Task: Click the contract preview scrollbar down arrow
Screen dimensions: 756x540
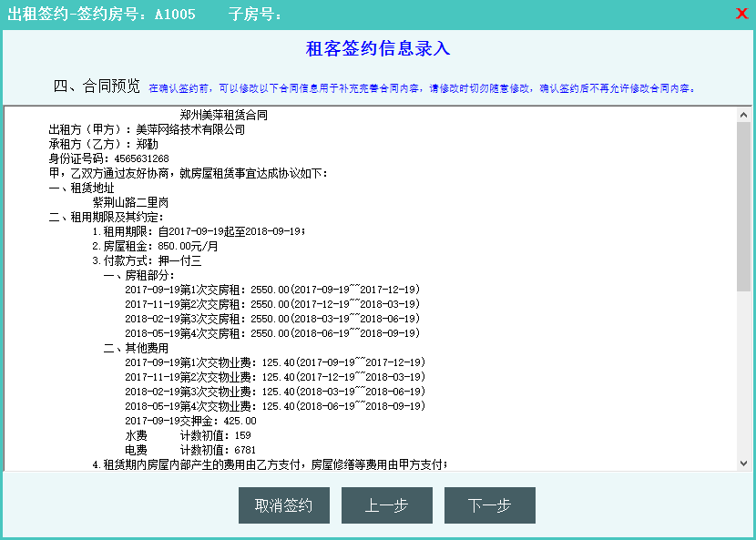Action: pos(743,463)
